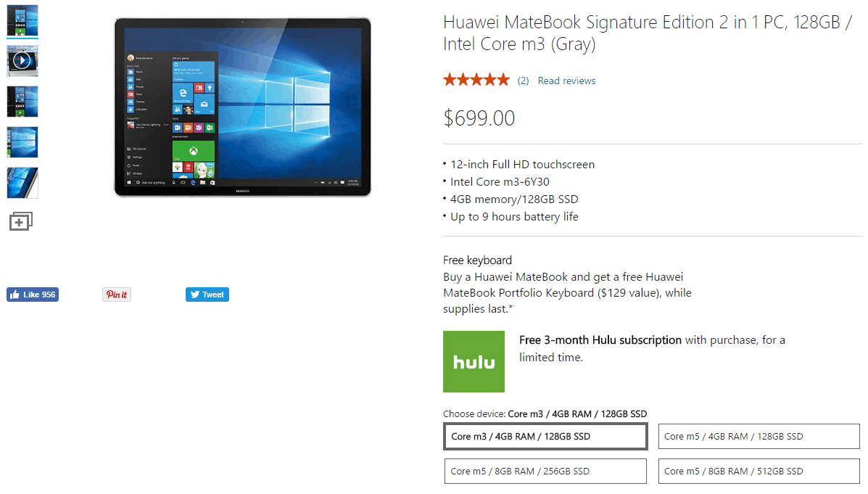Choose Core m5 / 8GB RAM / 512GB SSD
The image size is (868, 494).
[x=759, y=472]
